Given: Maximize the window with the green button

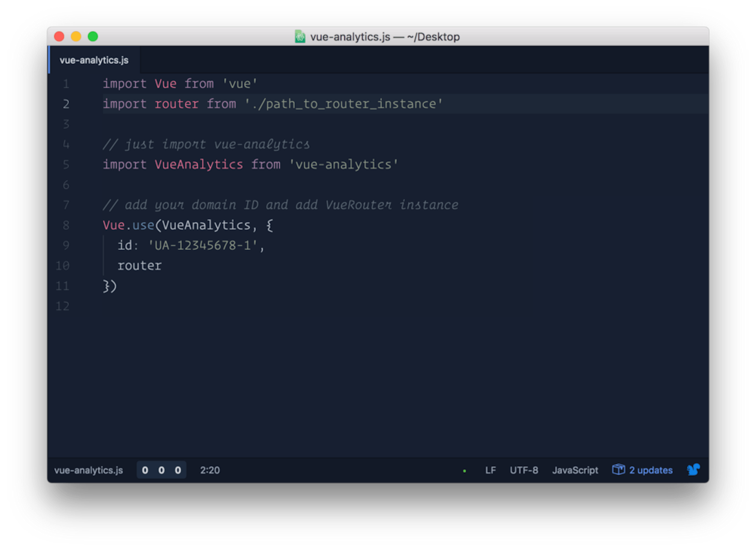Looking at the screenshot, I should click(93, 36).
